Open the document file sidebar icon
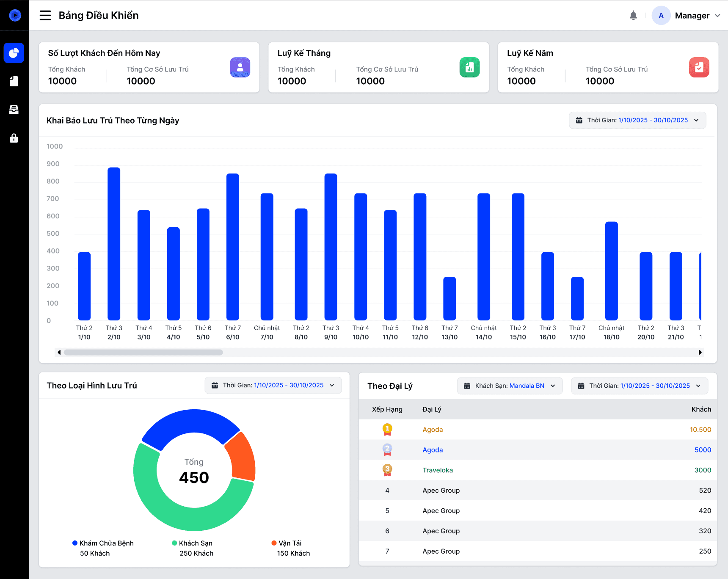 click(14, 81)
